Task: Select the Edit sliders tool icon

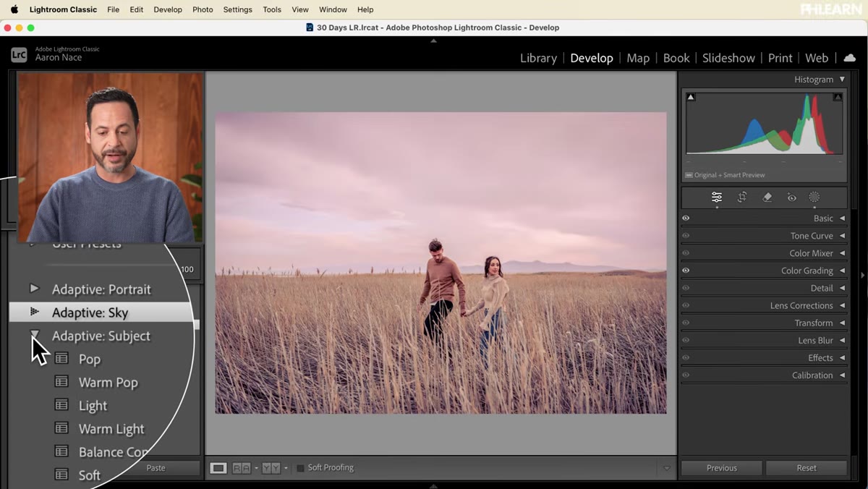Action: 717,197
